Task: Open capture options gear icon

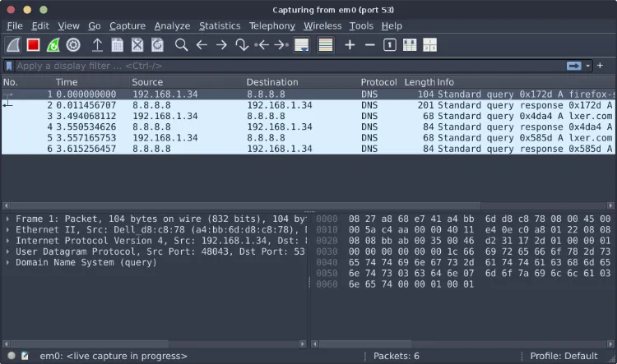Action: pos(73,45)
